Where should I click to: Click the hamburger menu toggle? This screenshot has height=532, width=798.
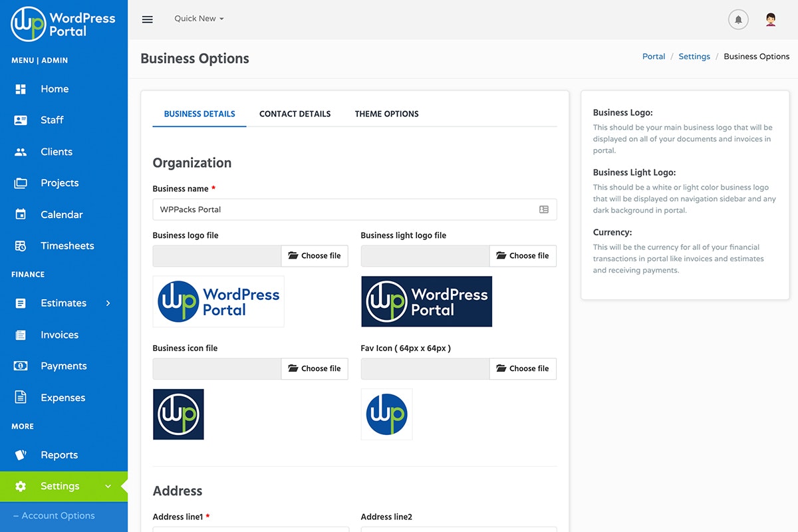147,19
